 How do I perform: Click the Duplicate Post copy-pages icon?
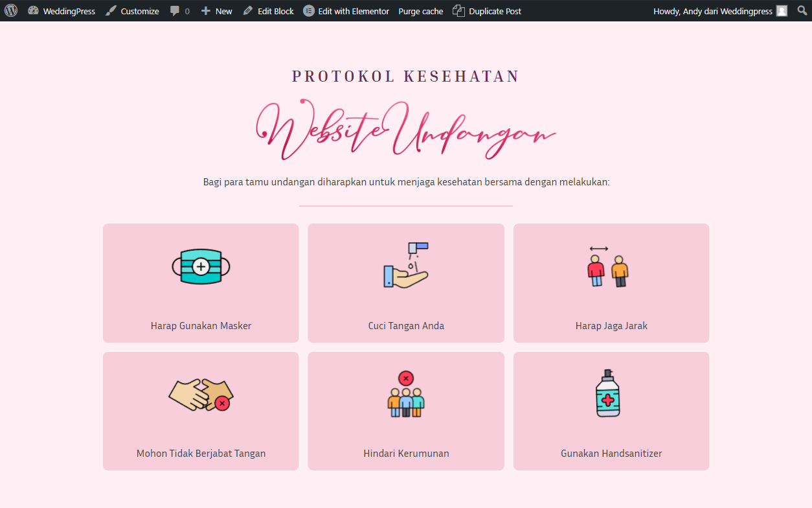pyautogui.click(x=458, y=11)
